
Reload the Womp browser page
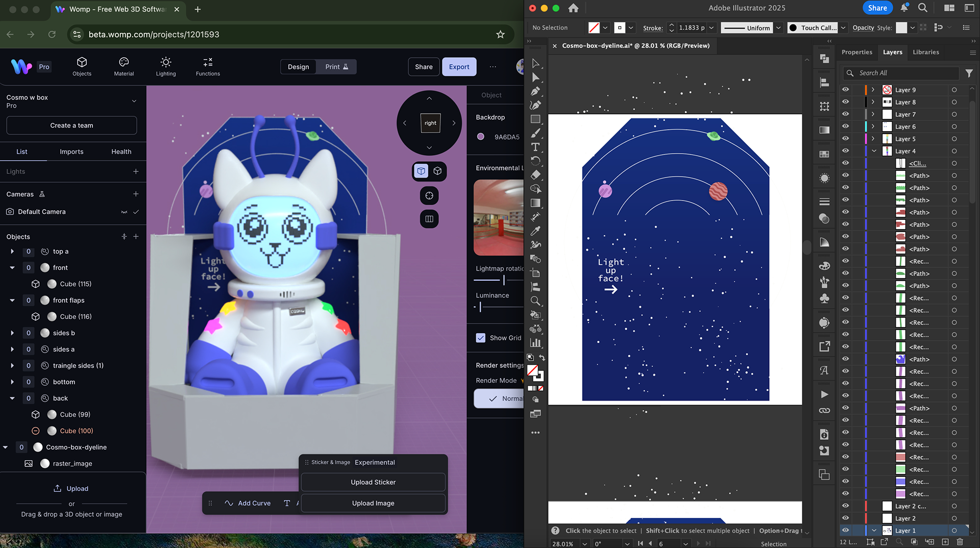point(52,34)
